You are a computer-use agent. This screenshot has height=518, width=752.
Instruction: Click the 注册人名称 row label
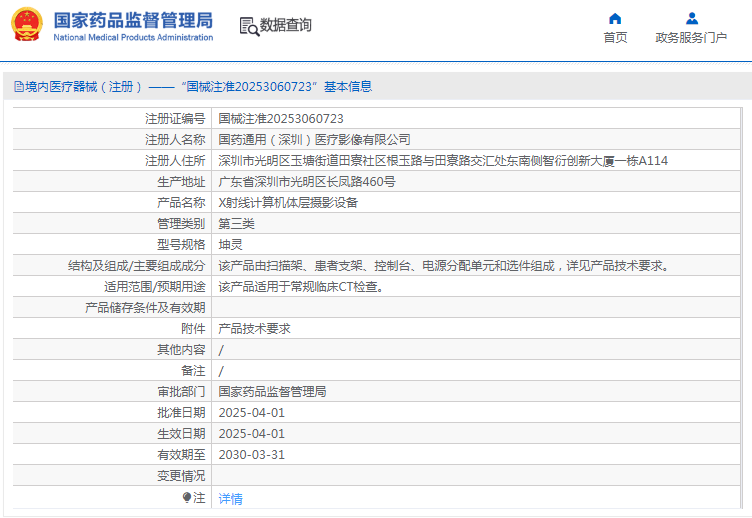click(175, 140)
